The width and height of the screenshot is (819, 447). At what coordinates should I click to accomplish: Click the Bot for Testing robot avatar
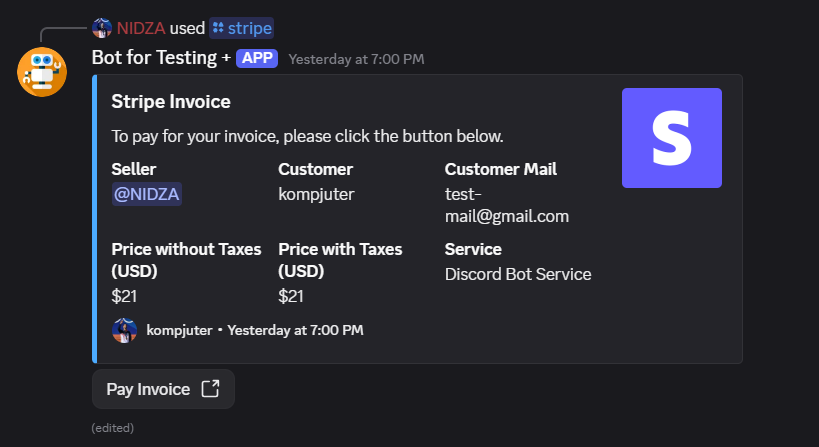[42, 72]
